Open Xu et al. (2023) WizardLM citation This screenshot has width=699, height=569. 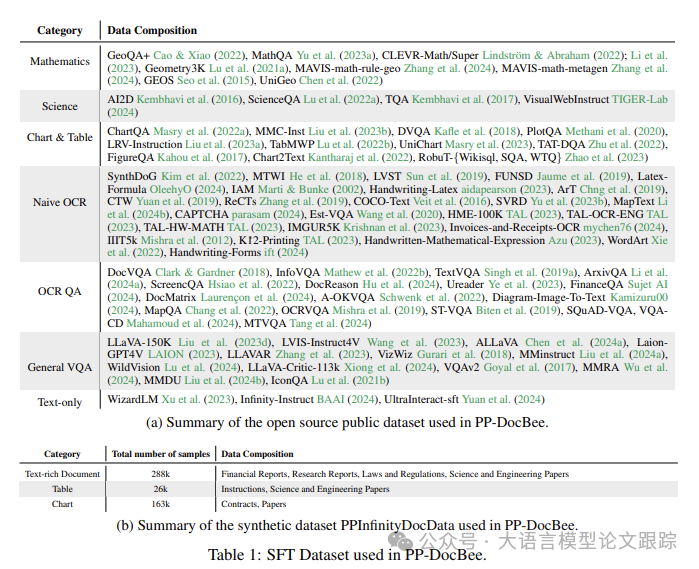[x=198, y=400]
